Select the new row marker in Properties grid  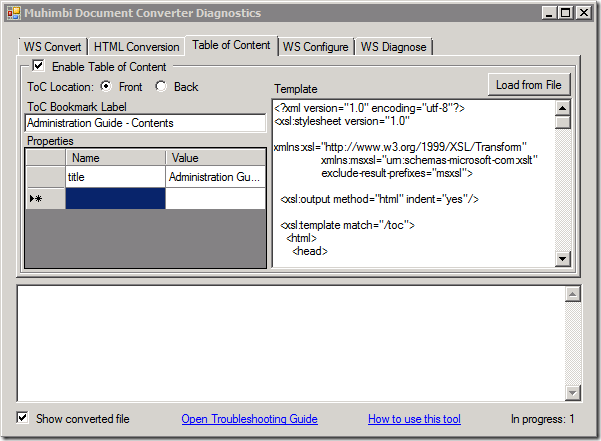[x=45, y=199]
